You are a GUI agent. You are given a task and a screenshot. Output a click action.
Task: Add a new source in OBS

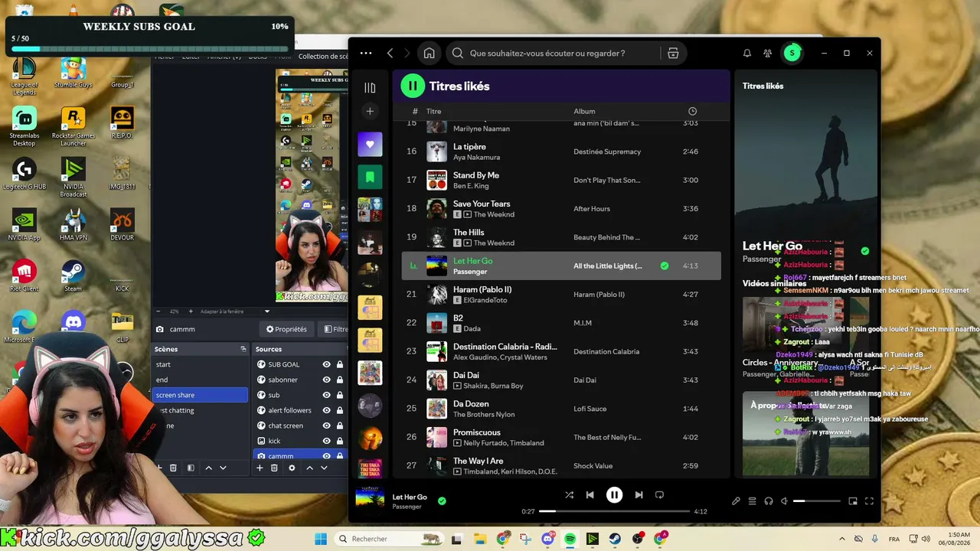point(260,468)
